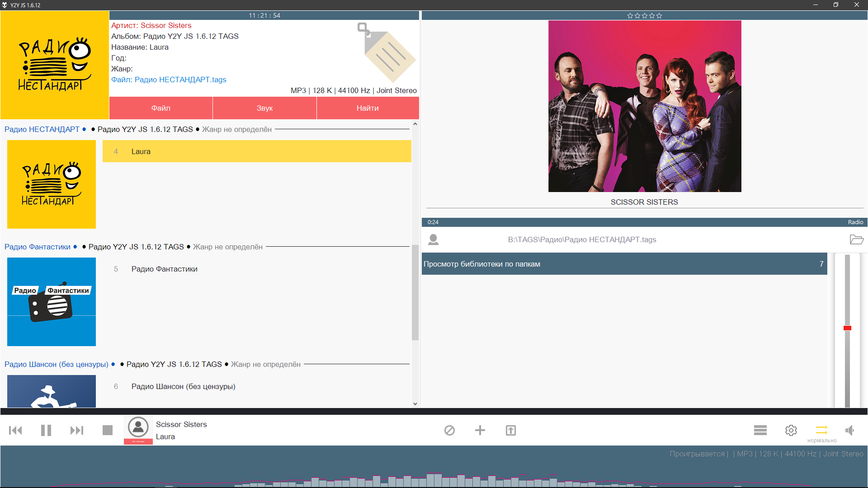Skip to the next track
This screenshot has height=488, width=868.
(x=77, y=430)
